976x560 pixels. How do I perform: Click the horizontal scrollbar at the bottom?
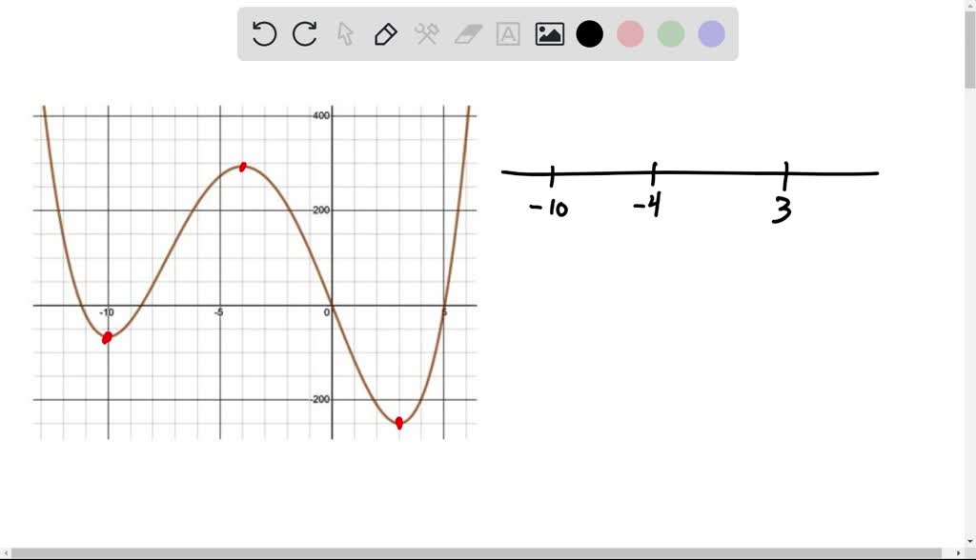[x=477, y=553]
